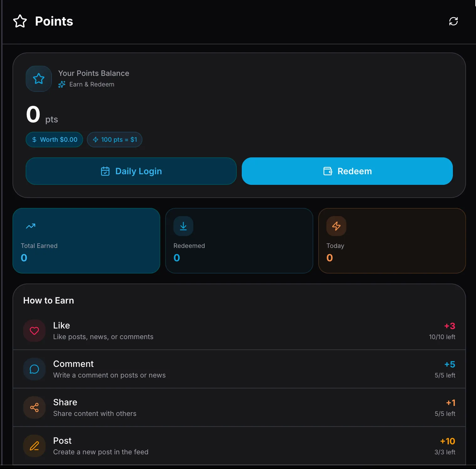Viewport: 476px width, 469px height.
Task: Open the Total Earned stat card
Action: (86, 241)
